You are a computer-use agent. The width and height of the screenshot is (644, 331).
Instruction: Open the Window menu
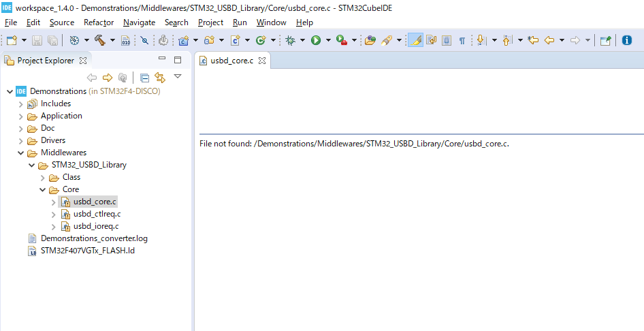point(272,22)
